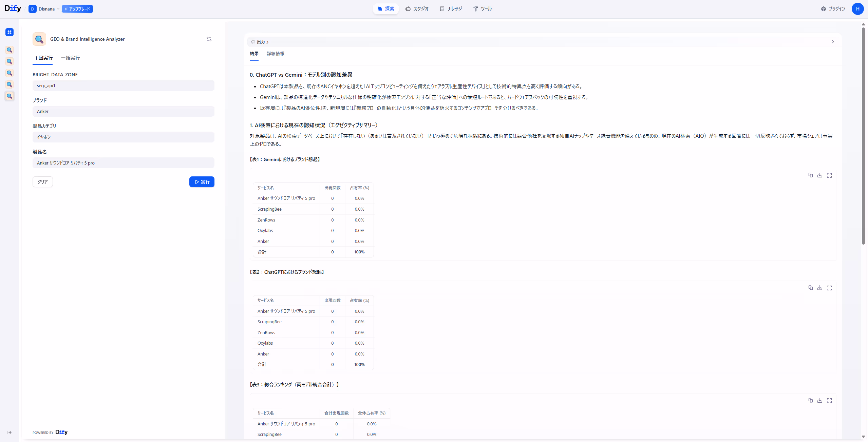Select the second magnifier app in sidebar
The height and width of the screenshot is (442, 868).
click(x=10, y=61)
